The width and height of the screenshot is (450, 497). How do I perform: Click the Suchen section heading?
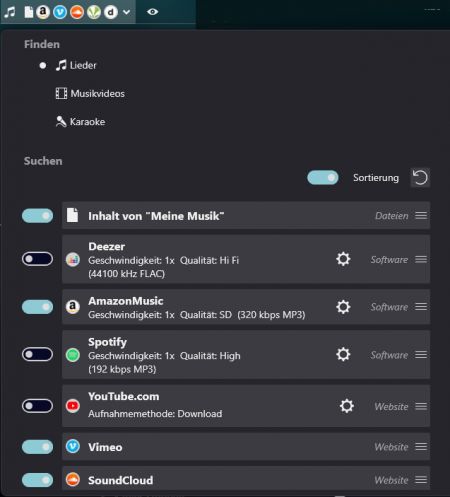tap(43, 161)
